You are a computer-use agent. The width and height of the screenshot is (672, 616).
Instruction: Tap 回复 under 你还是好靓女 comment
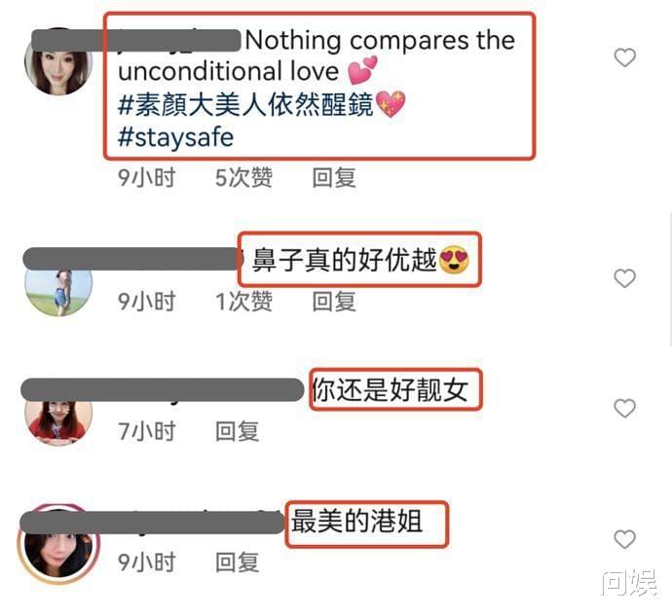click(237, 431)
